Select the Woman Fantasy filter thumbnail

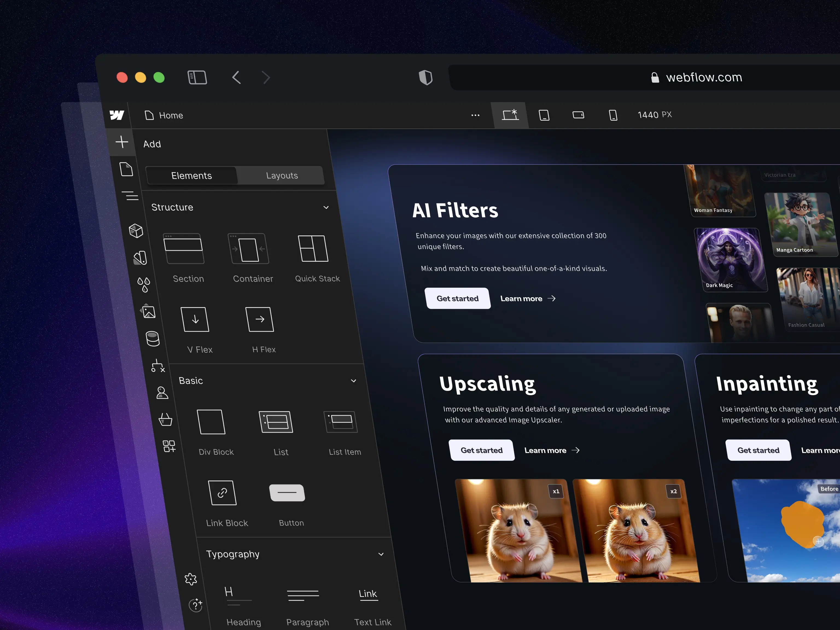(720, 190)
